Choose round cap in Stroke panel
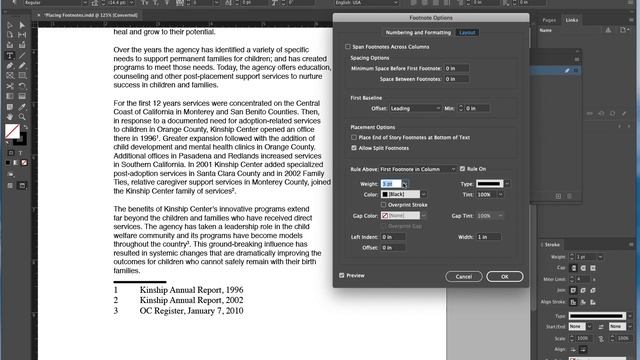The height and width of the screenshot is (360, 640). (x=583, y=268)
